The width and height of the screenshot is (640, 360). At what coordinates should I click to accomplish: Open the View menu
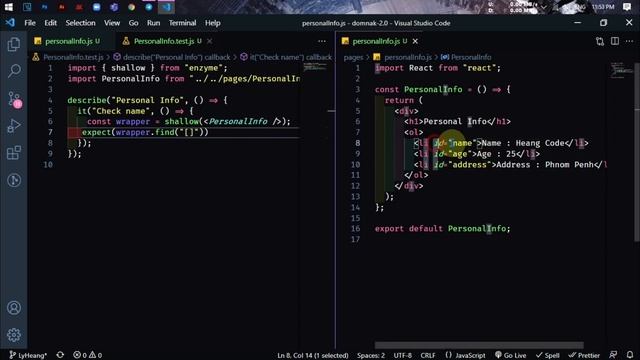tap(112, 23)
